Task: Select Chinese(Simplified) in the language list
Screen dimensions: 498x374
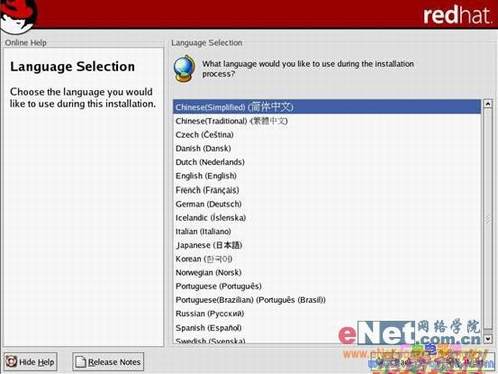Action: 327,107
